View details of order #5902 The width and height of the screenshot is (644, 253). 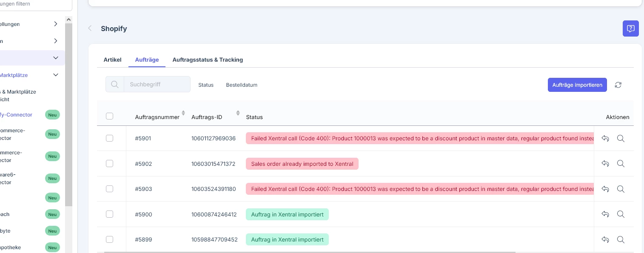point(621,164)
